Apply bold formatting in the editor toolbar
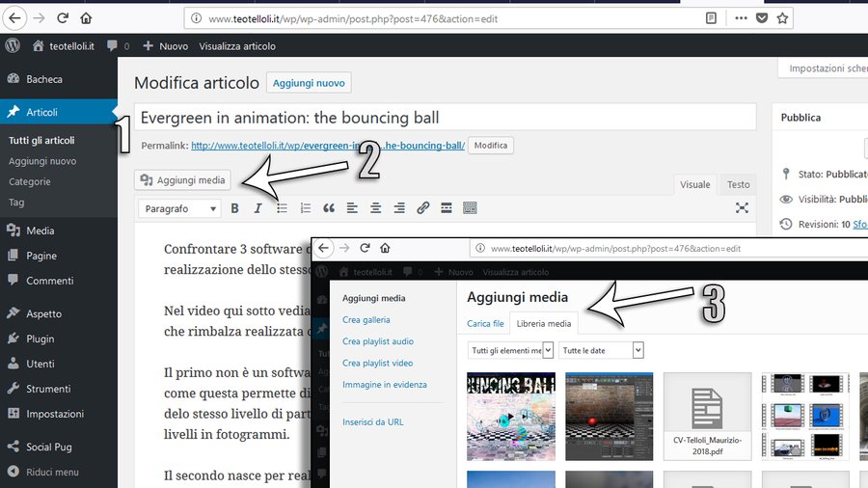The image size is (868, 488). pyautogui.click(x=234, y=208)
